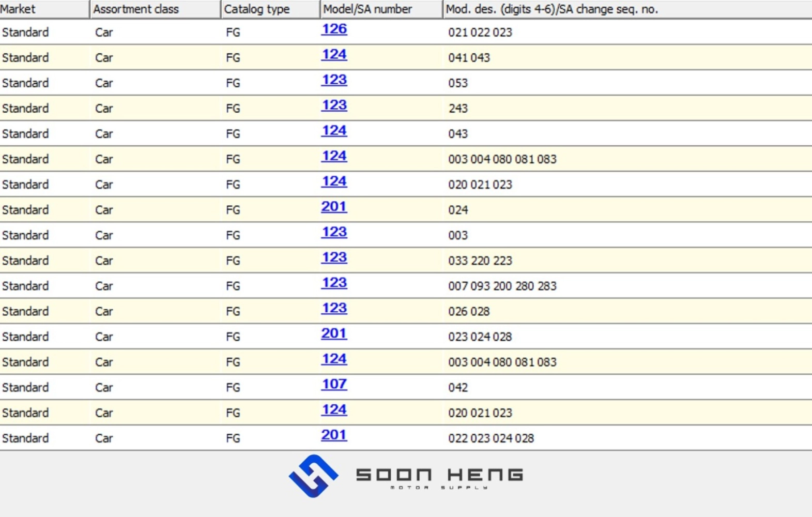Sort by the Market column header
The height and width of the screenshot is (517, 812).
point(44,9)
